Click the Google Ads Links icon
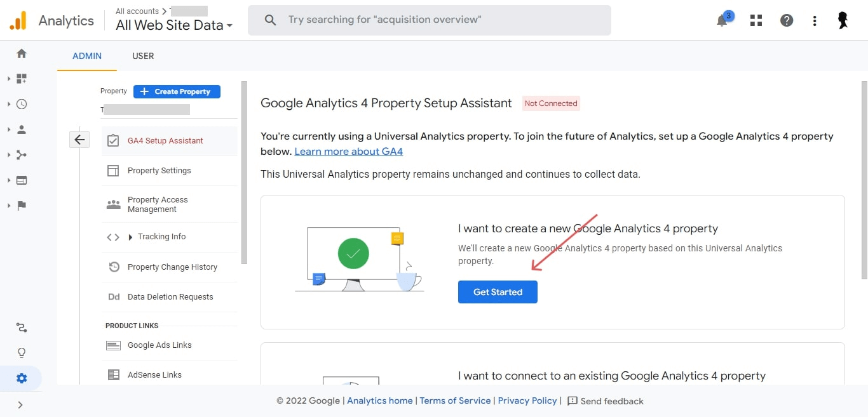Image resolution: width=868 pixels, height=417 pixels. pos(114,345)
